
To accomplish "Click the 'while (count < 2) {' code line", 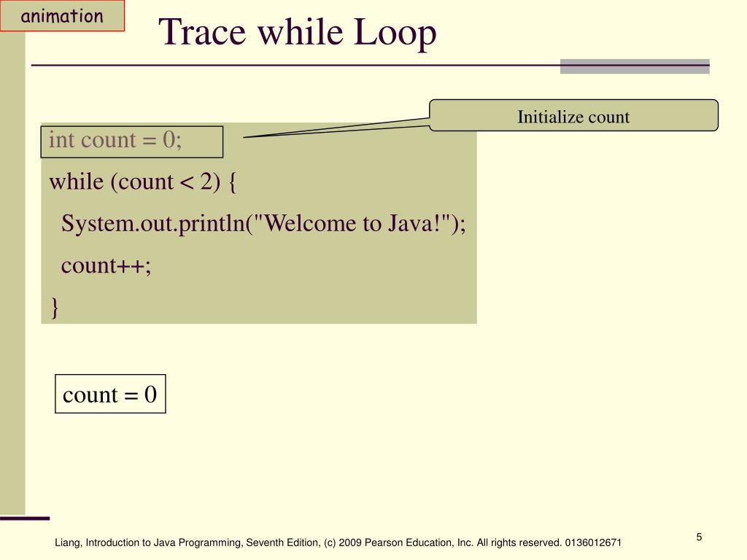I will [x=142, y=182].
